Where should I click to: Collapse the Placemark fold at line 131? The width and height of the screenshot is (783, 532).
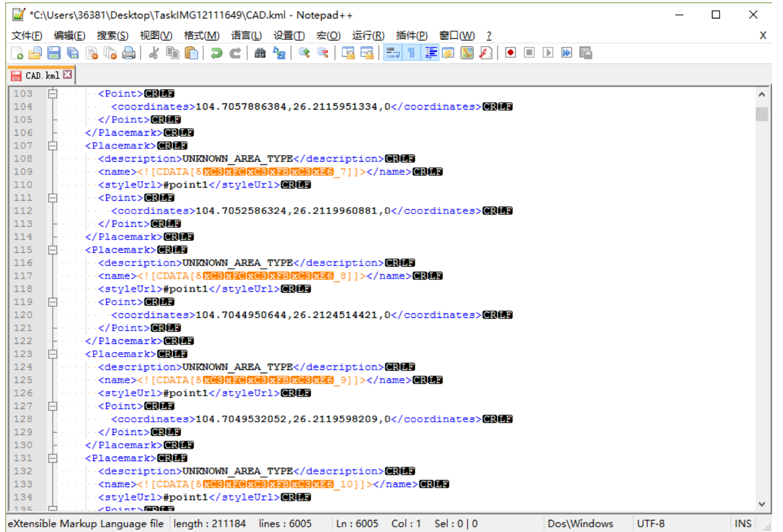(x=53, y=458)
